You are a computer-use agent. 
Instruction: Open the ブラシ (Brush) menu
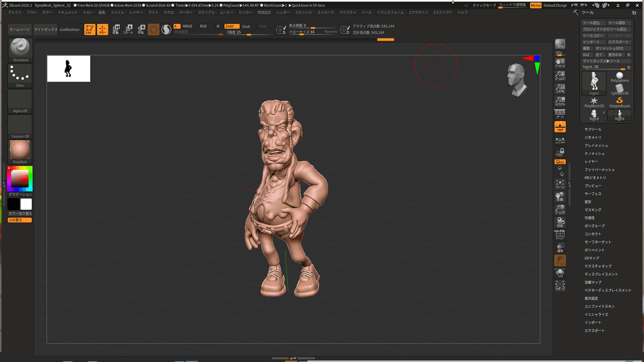tap(32, 12)
